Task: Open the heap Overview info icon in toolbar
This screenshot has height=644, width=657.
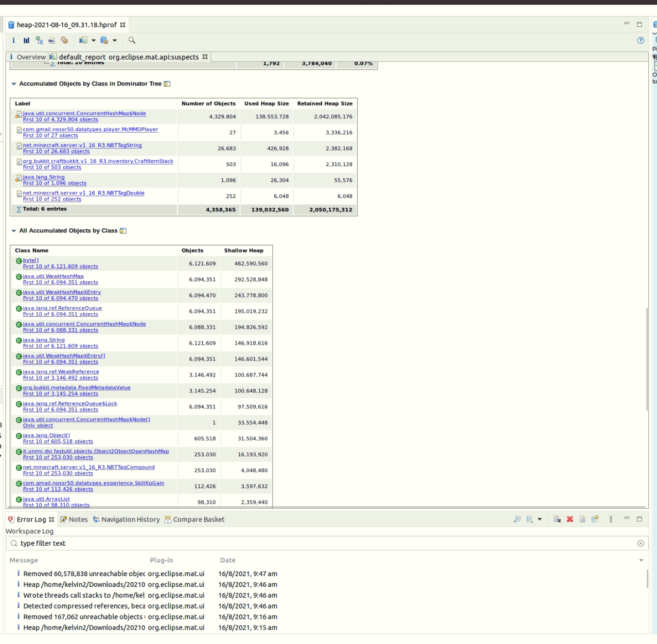Action: tap(13, 40)
